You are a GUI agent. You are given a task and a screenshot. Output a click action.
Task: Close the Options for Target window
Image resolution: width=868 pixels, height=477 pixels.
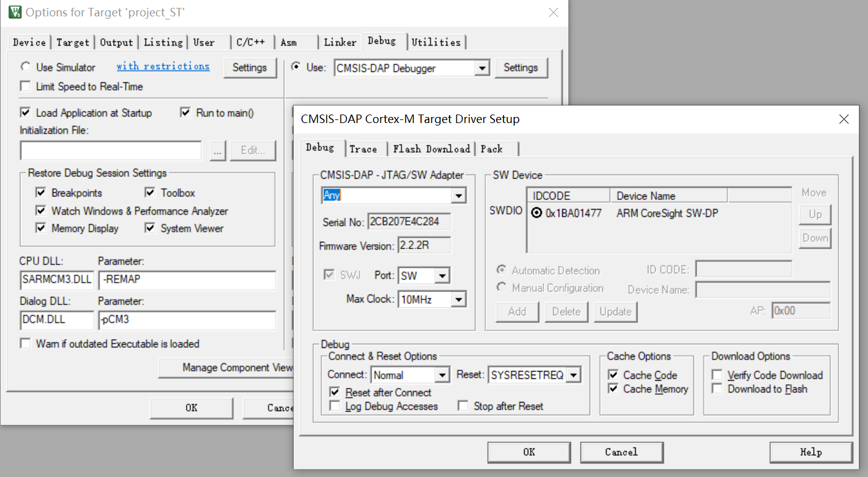[553, 12]
